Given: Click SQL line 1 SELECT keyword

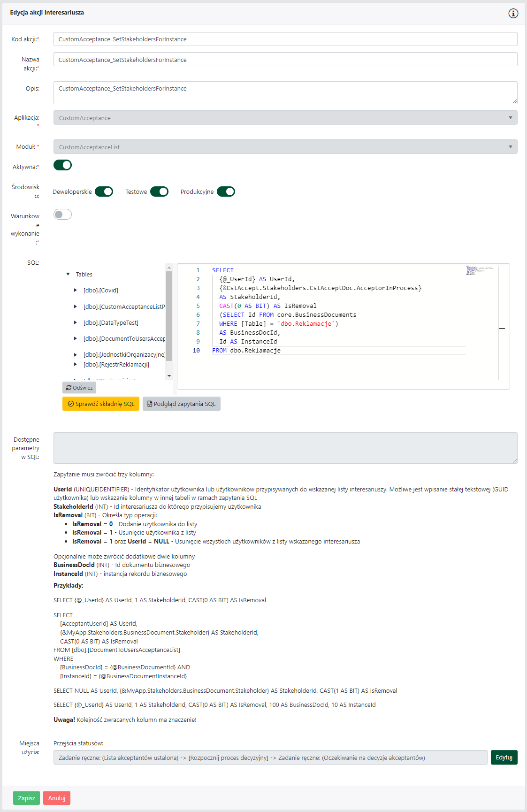Looking at the screenshot, I should [223, 270].
